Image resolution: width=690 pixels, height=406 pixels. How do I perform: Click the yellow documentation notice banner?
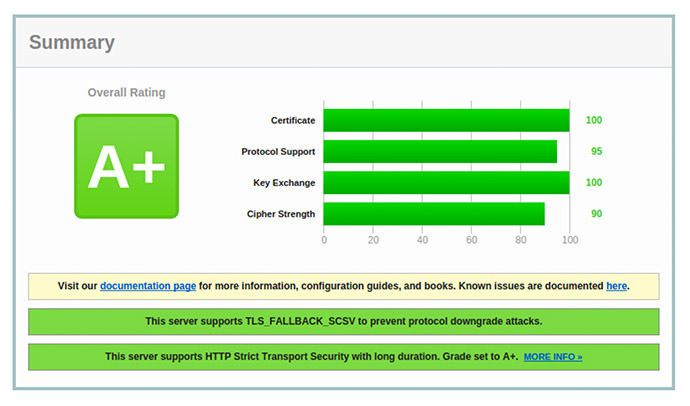[x=344, y=286]
